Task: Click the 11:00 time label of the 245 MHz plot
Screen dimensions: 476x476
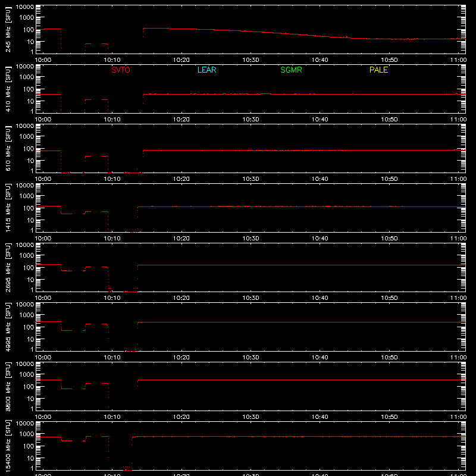Action: click(458, 60)
